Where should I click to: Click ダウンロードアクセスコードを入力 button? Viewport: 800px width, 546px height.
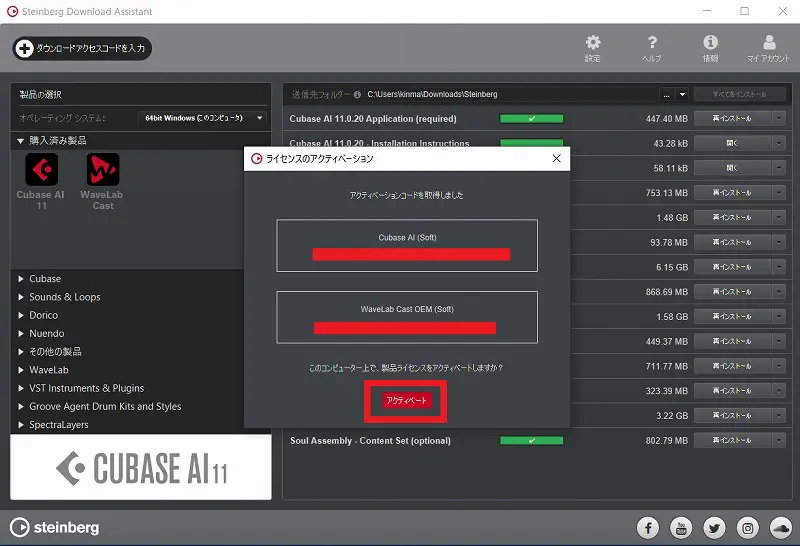[82, 48]
